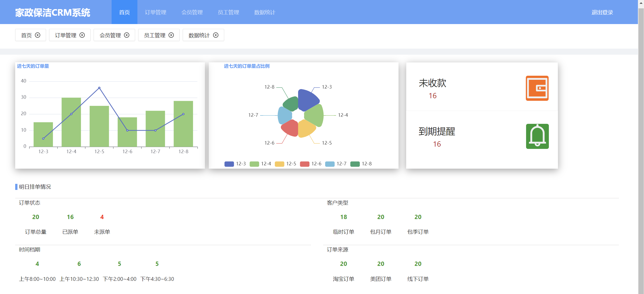644x294 pixels.
Task: Click the 下午2:00~4:00 time slot
Action: pos(120,279)
